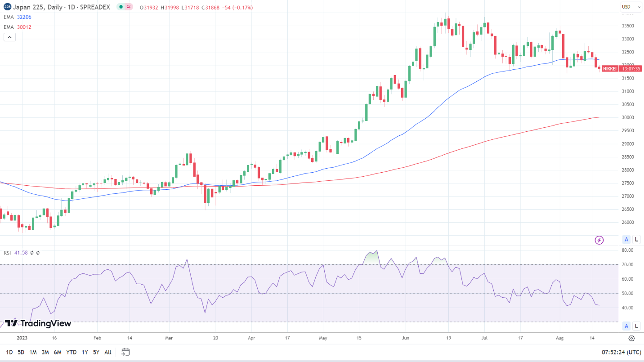Open the go-to-date calendar icon
This screenshot has width=644, height=362.
tap(125, 352)
